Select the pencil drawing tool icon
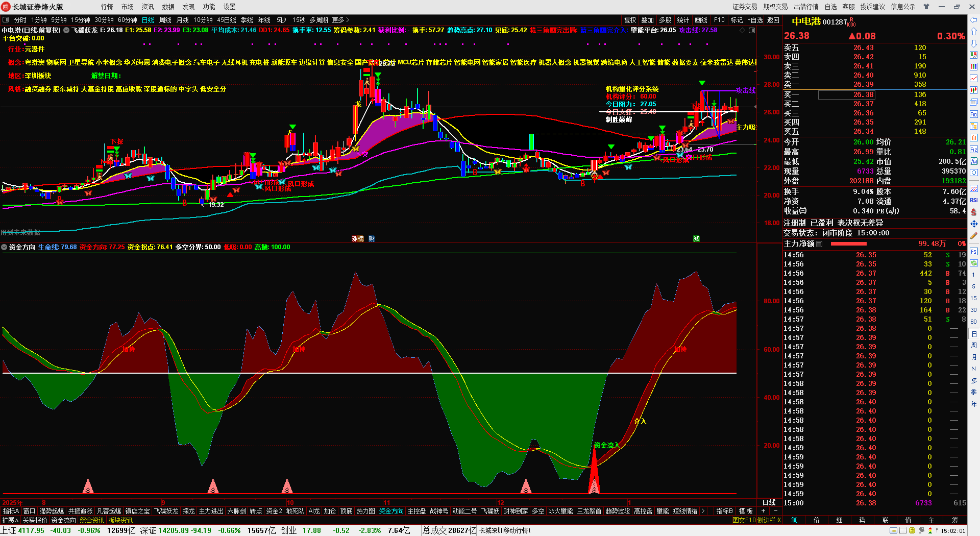This screenshot has width=980, height=536. (x=974, y=235)
